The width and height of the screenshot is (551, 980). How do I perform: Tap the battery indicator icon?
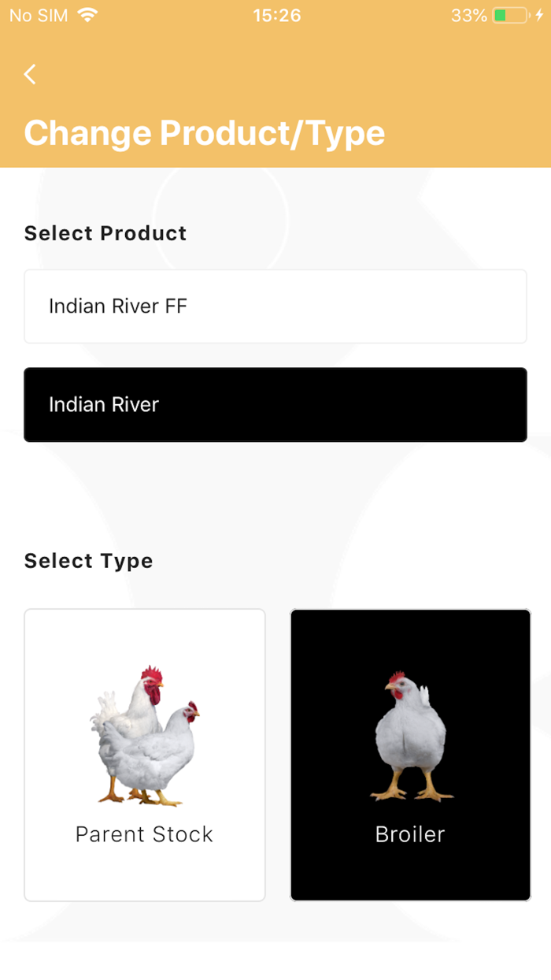509,14
